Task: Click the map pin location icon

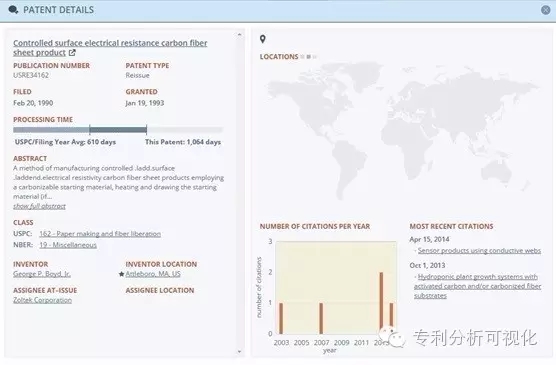Action: tap(262, 39)
